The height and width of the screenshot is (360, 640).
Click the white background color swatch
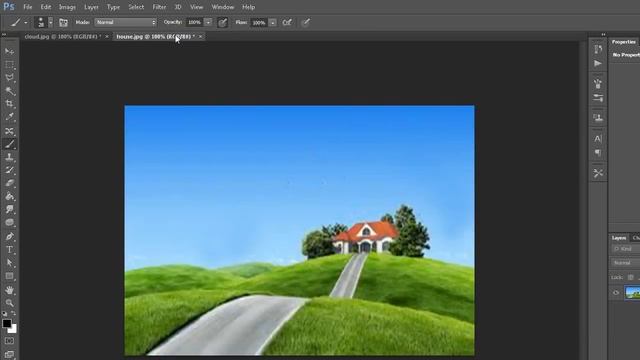[x=13, y=329]
